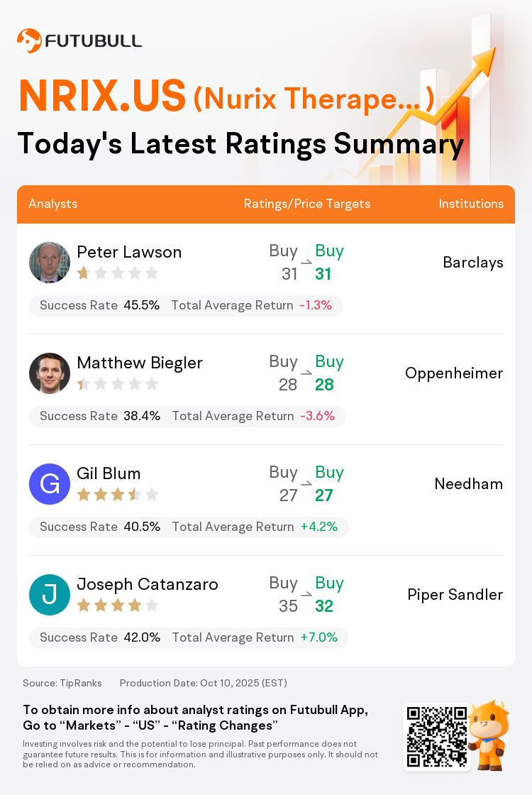Click Gil Blum's purple G avatar
Screen dimensions: 532x795
[x=50, y=484]
